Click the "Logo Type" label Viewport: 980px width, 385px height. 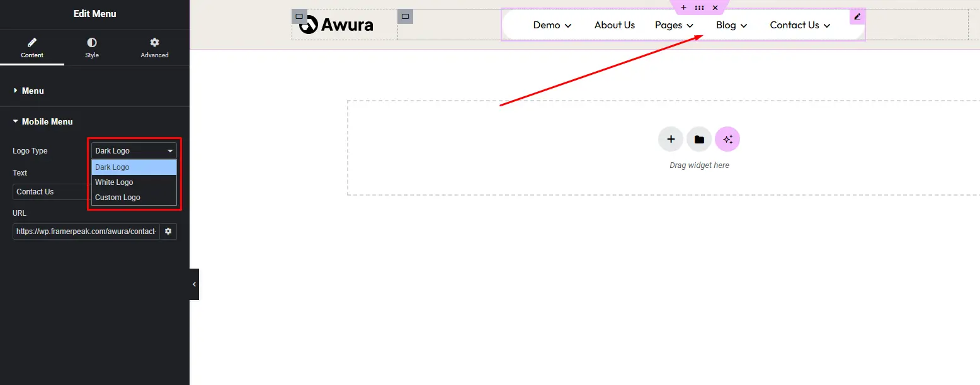pyautogui.click(x=30, y=151)
